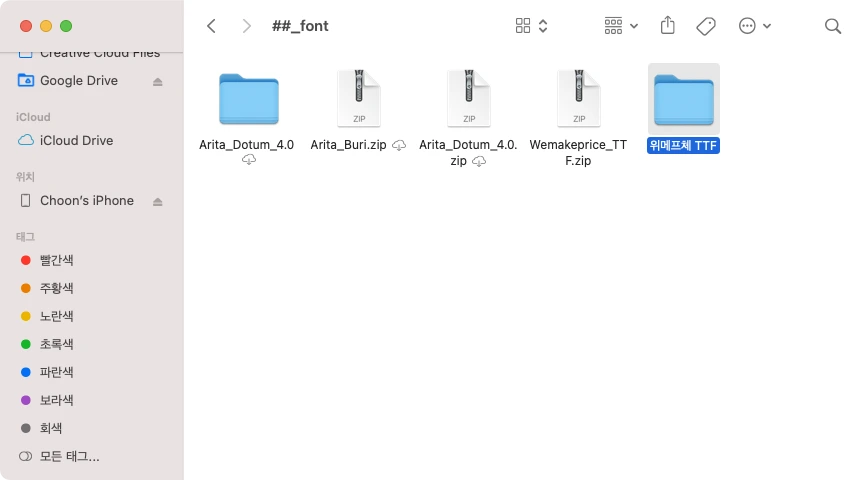Eject Google Drive from sidebar
The image size is (860, 480).
coord(158,82)
